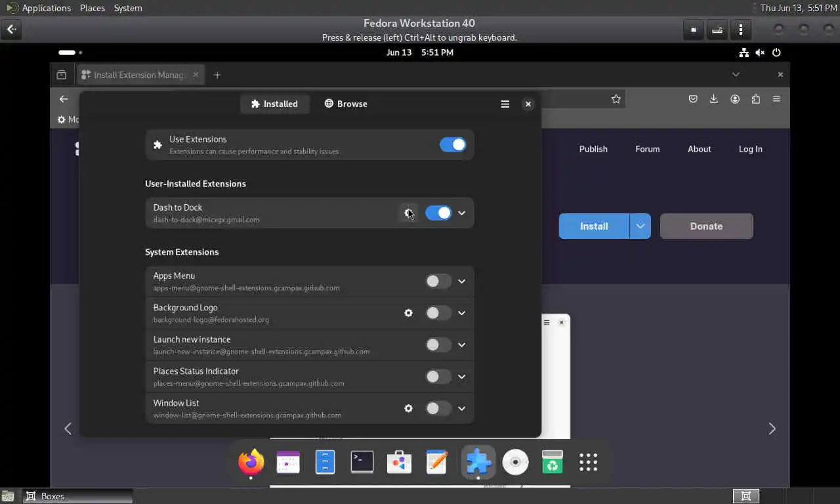Show all applications grid in the dock
Viewport: 840px width, 504px height.
point(589,462)
